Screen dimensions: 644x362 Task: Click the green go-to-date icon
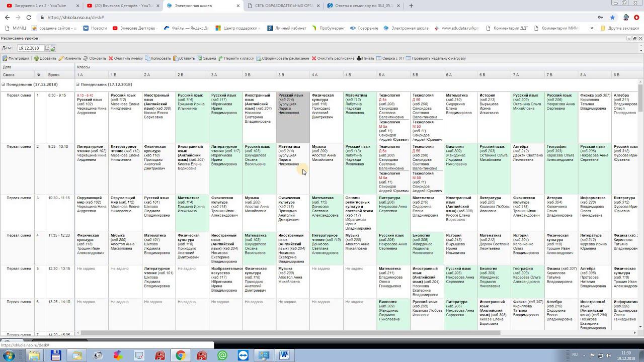53,48
